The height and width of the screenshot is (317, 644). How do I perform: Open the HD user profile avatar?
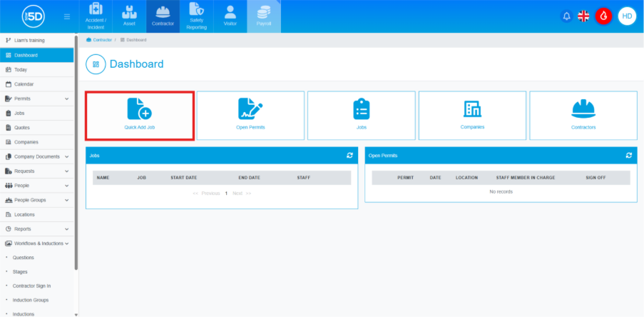627,16
